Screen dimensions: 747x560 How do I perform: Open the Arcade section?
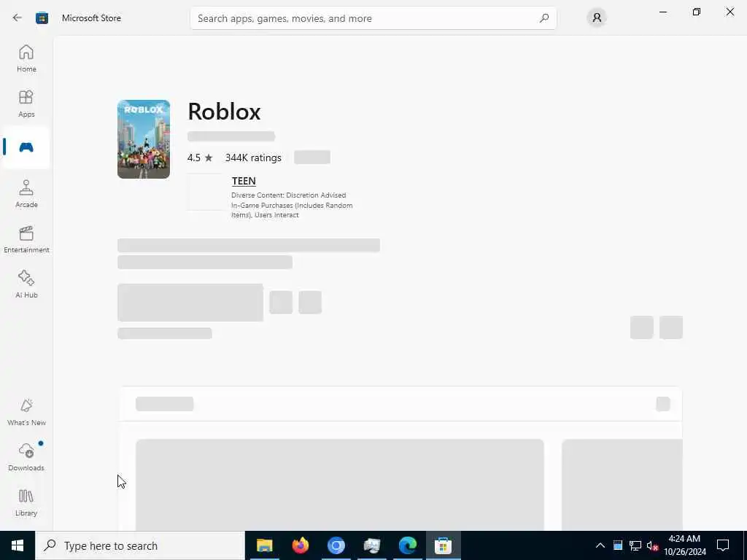coord(26,194)
